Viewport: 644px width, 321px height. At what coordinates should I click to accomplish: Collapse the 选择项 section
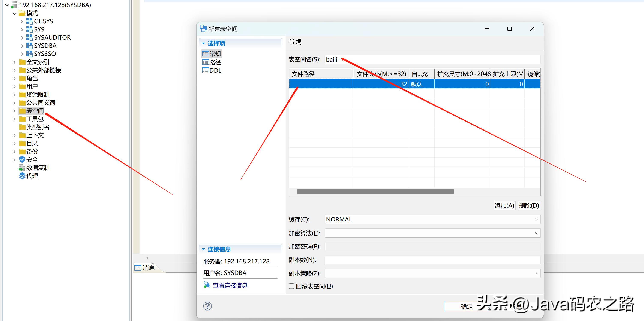pos(203,43)
